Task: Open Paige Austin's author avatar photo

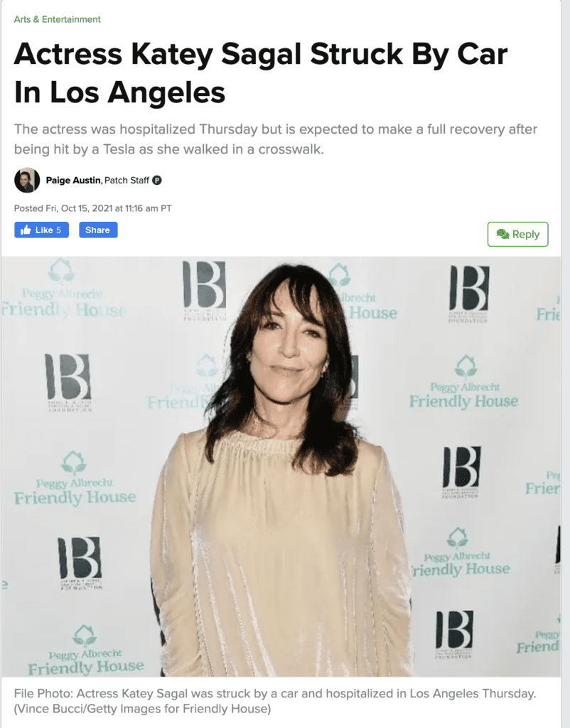Action: pyautogui.click(x=27, y=180)
